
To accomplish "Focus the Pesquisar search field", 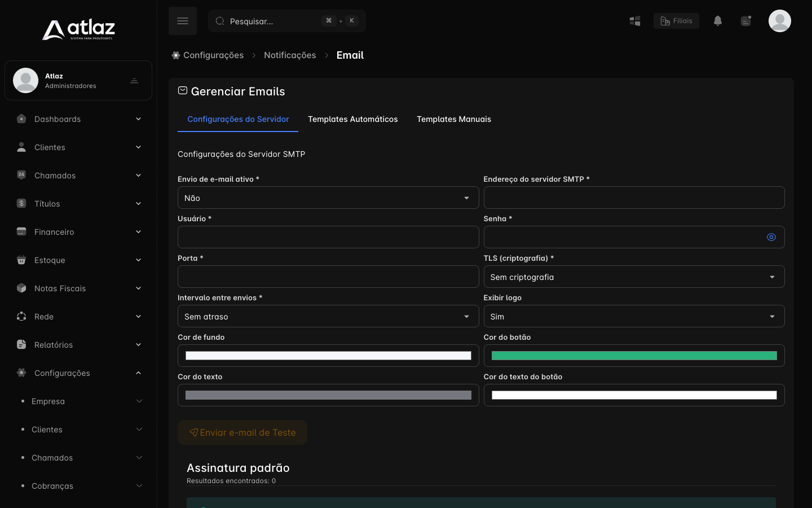I will [x=287, y=21].
